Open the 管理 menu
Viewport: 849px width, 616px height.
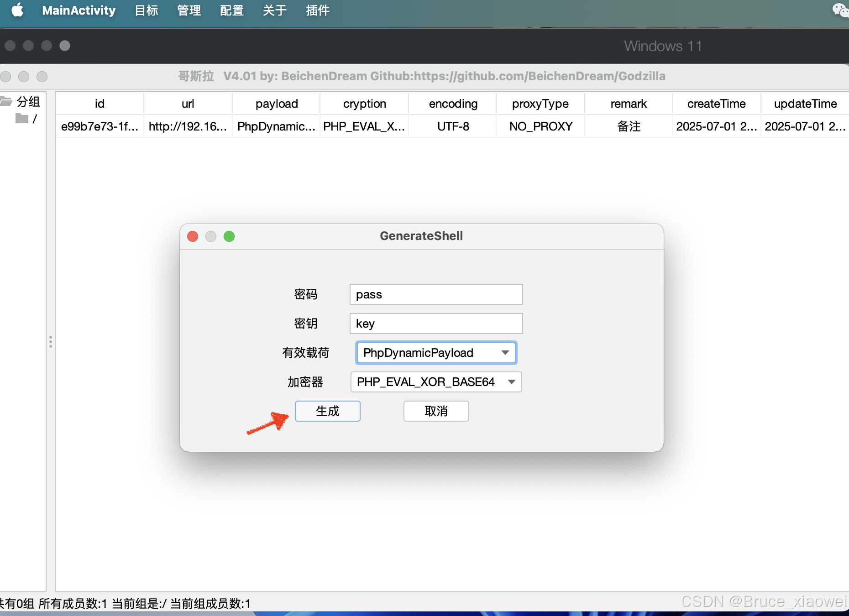click(189, 10)
